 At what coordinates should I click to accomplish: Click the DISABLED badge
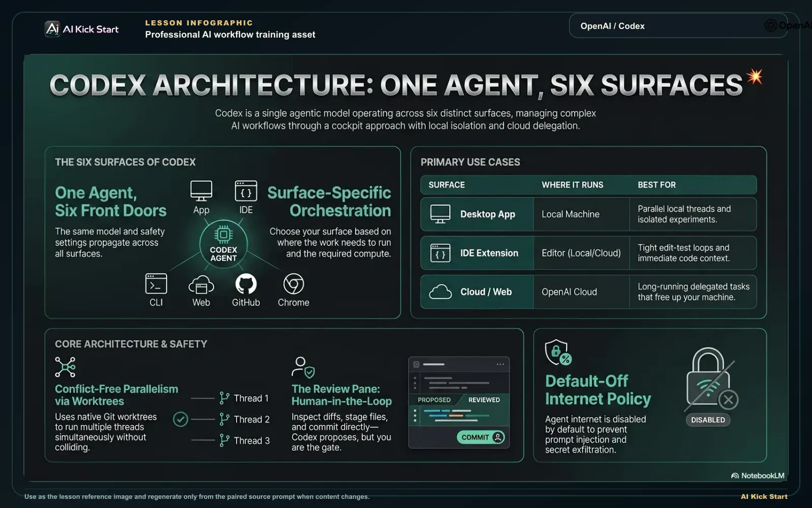click(x=708, y=420)
